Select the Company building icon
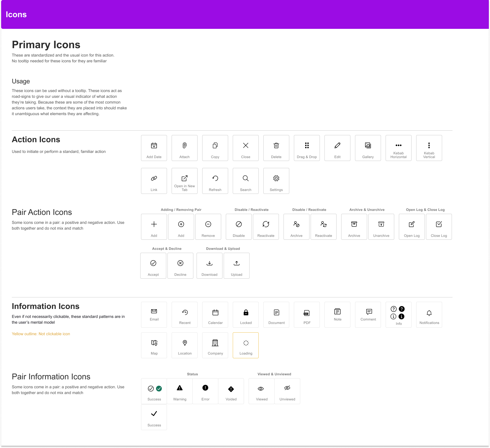490x448 pixels. (x=215, y=343)
